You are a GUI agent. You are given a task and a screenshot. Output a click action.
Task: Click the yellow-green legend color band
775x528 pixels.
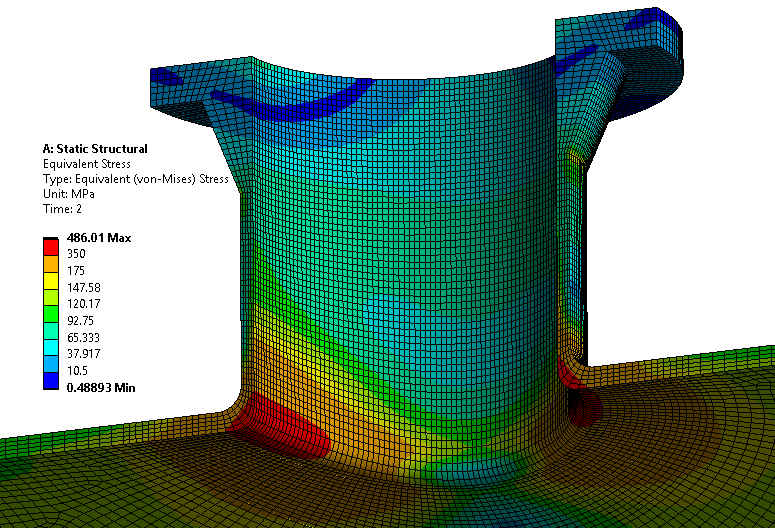(51, 297)
